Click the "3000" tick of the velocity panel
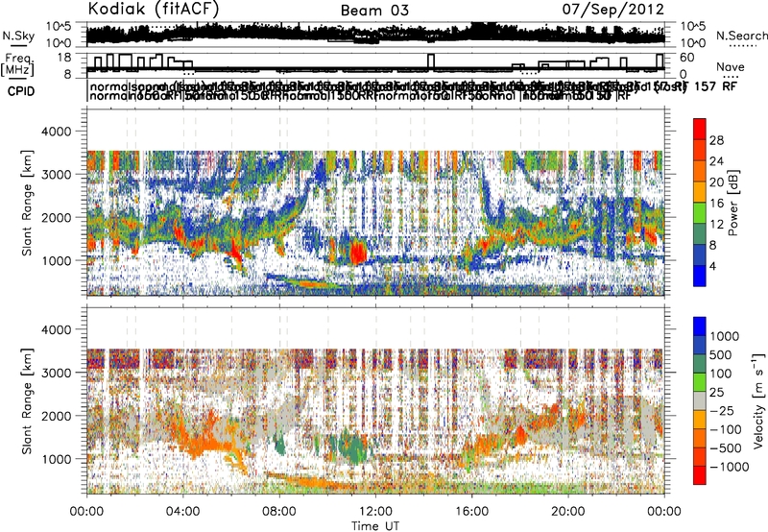768x532 pixels. [59, 373]
